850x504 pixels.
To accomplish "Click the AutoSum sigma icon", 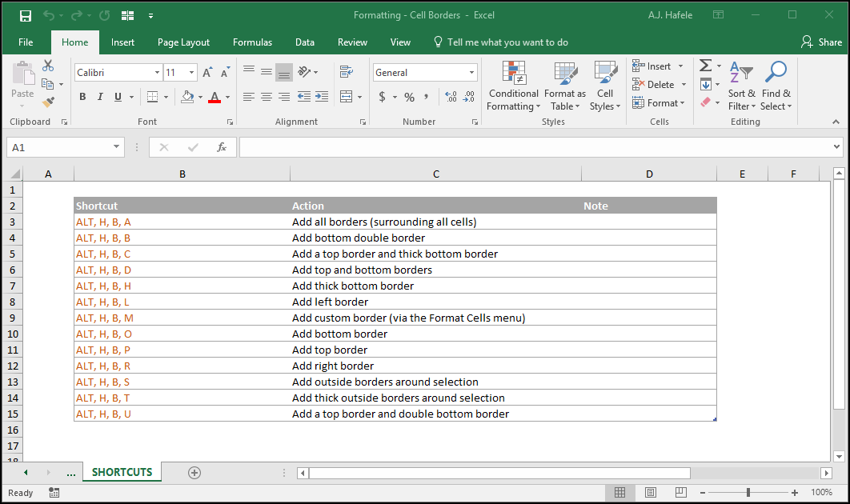I will pyautogui.click(x=705, y=66).
